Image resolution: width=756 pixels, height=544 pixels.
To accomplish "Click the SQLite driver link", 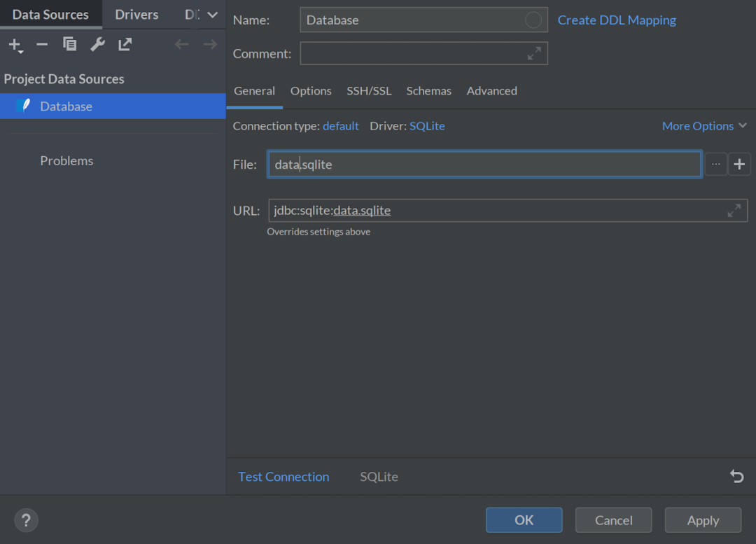I will pyautogui.click(x=427, y=126).
